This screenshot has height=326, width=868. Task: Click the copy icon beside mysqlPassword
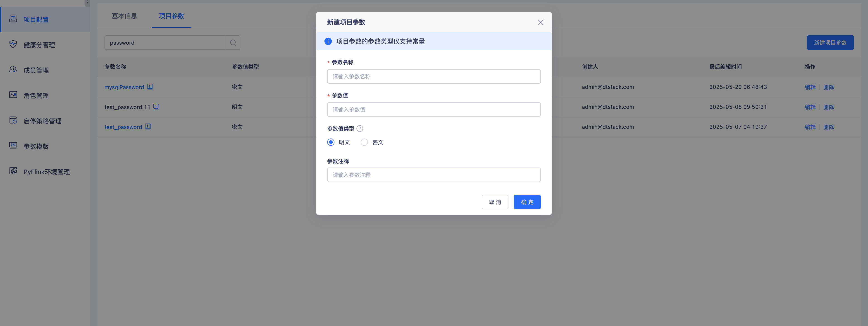coord(150,87)
